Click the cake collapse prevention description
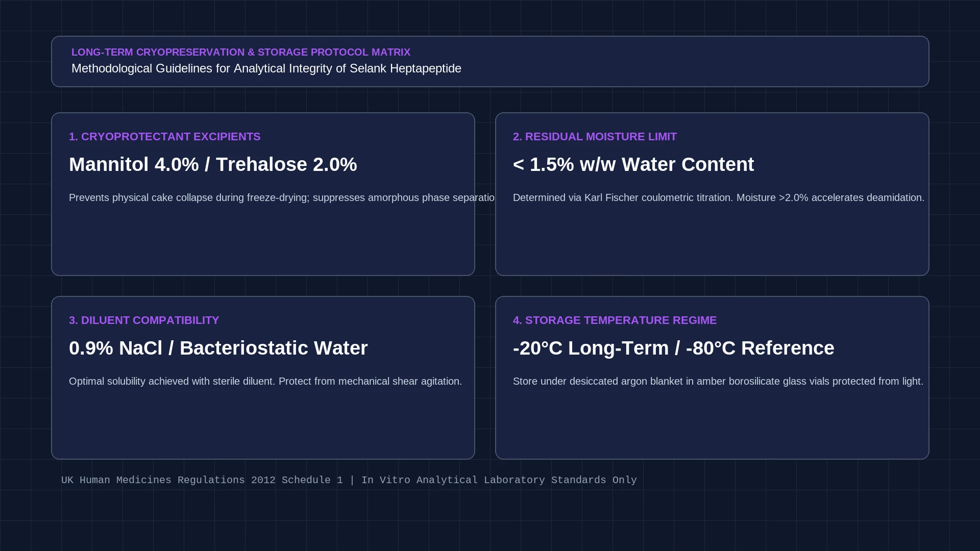This screenshot has width=980, height=551. click(x=282, y=197)
